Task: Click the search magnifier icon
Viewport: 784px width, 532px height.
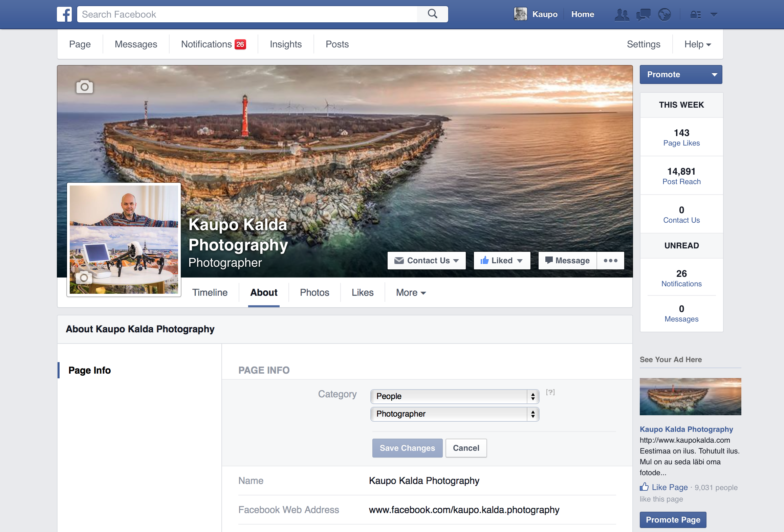Action: pos(432,14)
